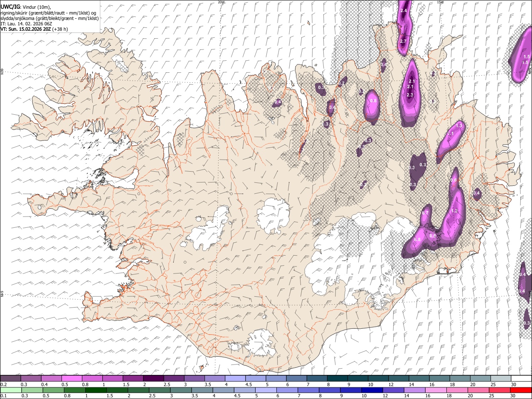Pick the light pink 16–18 rain legend swatch
This screenshot has height=399, width=532.
436,390
